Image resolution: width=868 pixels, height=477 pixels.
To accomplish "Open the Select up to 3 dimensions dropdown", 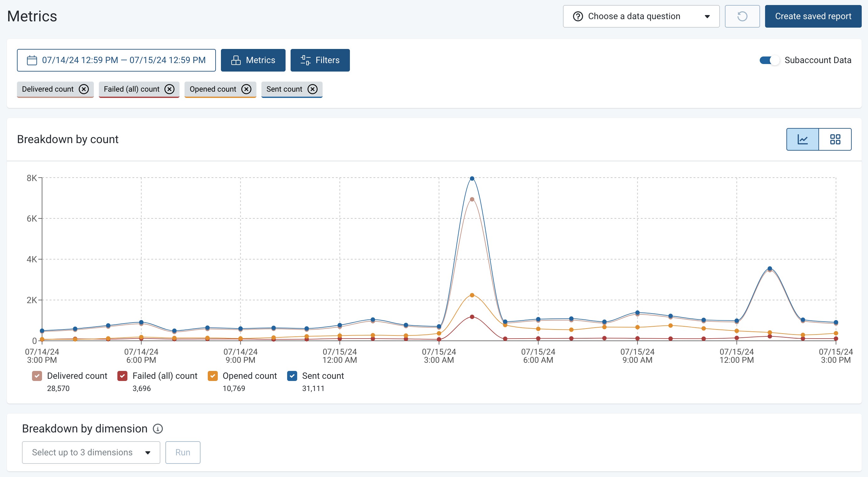I will pyautogui.click(x=91, y=453).
